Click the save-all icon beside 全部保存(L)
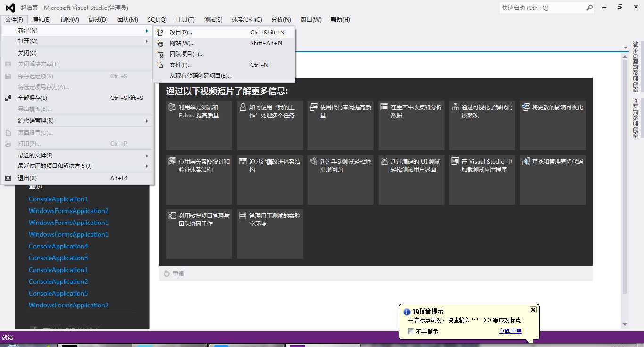644x347 pixels. [x=8, y=98]
